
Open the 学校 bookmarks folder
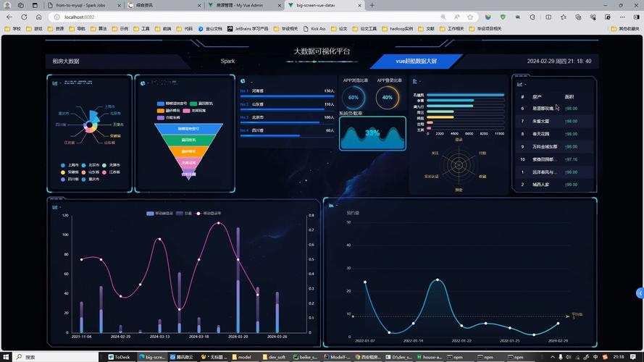point(13,29)
